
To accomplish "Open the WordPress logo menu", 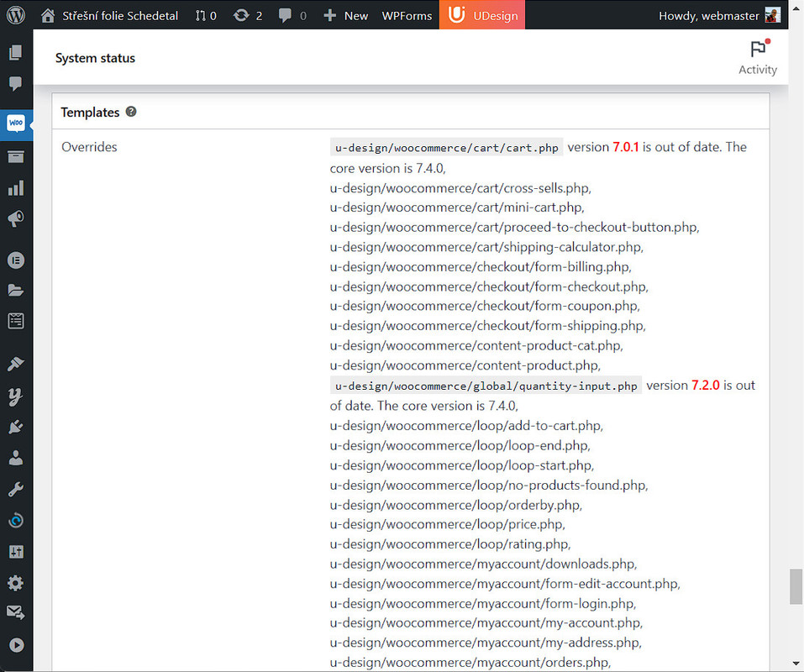I will click(16, 15).
